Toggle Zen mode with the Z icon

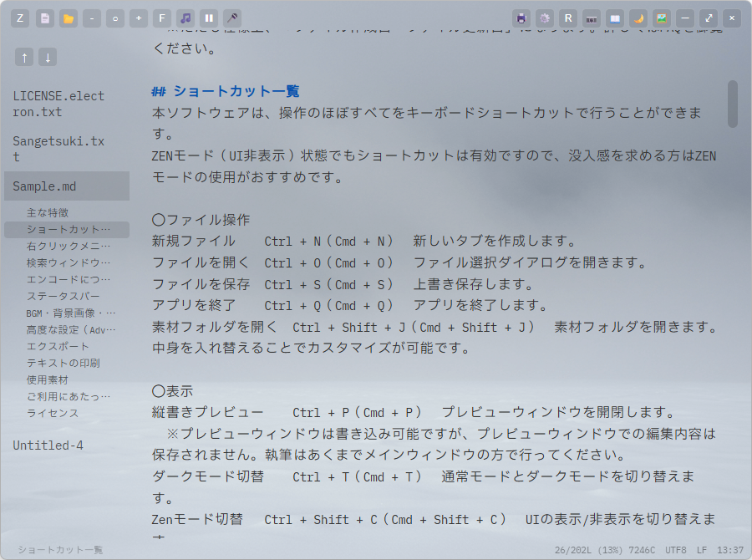click(19, 18)
